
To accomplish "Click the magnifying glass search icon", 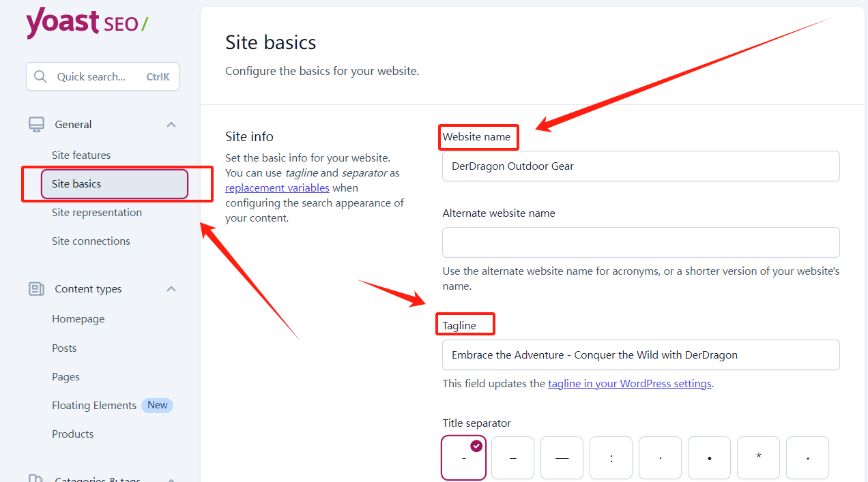I will [40, 76].
